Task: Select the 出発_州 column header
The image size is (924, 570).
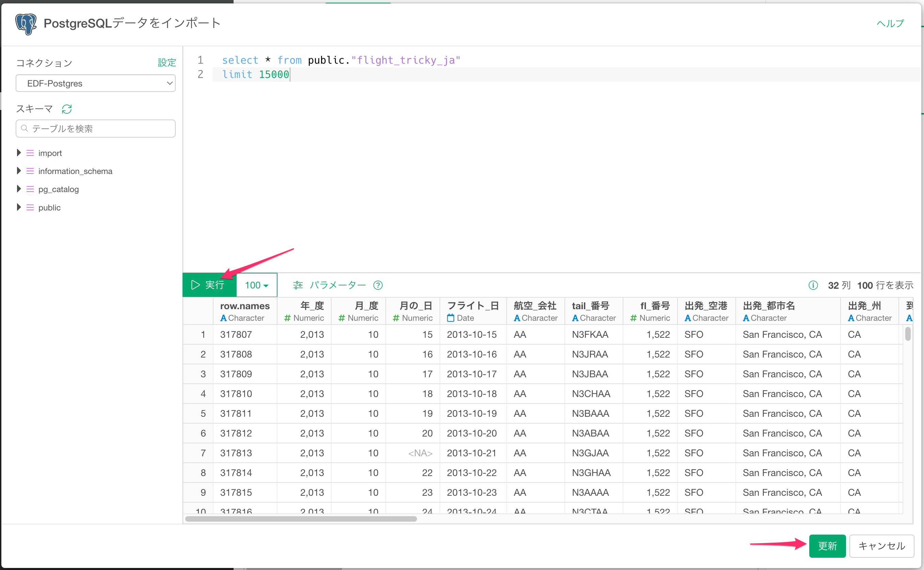Action: pos(870,311)
